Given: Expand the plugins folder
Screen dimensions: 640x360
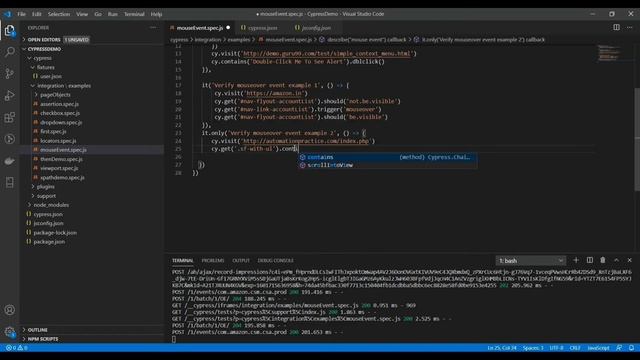Looking at the screenshot, I should (x=45, y=187).
